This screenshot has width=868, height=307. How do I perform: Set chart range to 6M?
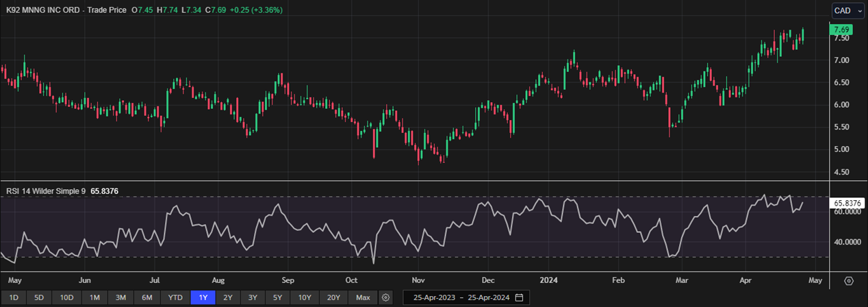pyautogui.click(x=146, y=297)
